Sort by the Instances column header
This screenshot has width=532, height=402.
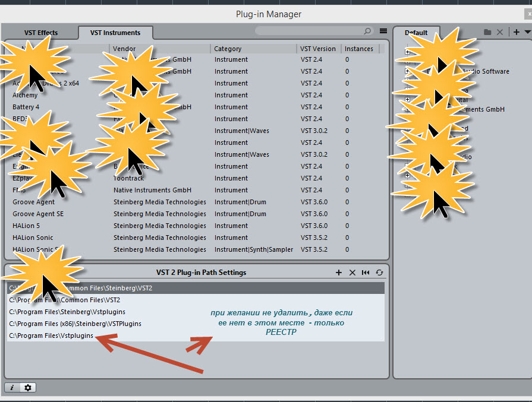tap(359, 49)
